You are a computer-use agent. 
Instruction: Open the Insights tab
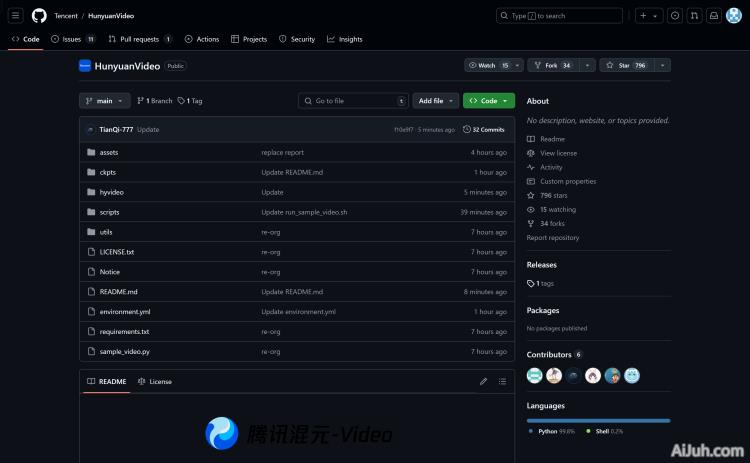pyautogui.click(x=344, y=39)
